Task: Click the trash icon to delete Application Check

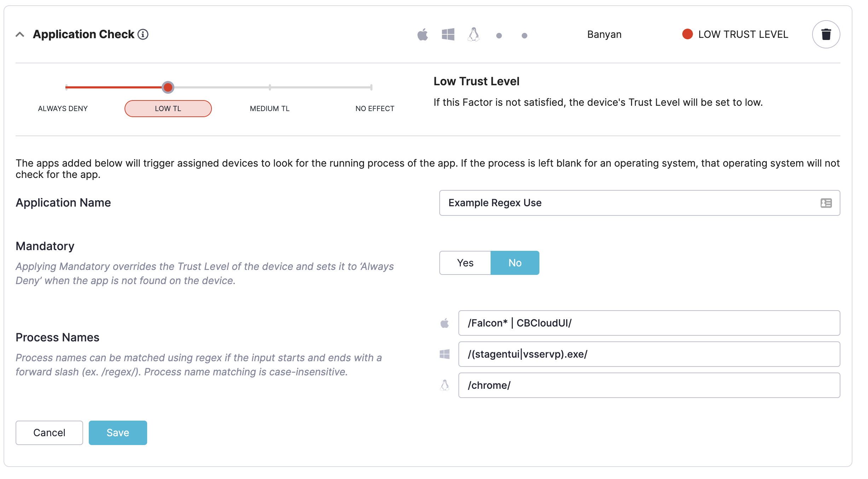Action: click(826, 34)
